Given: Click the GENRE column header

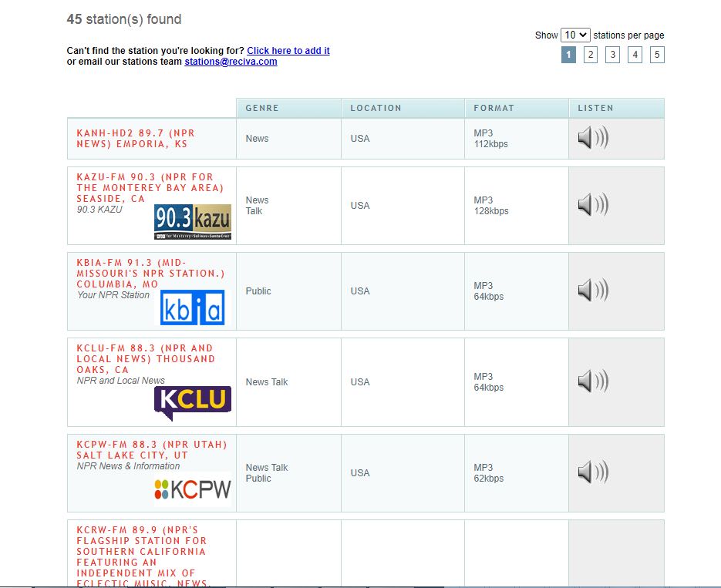Looking at the screenshot, I should [261, 108].
